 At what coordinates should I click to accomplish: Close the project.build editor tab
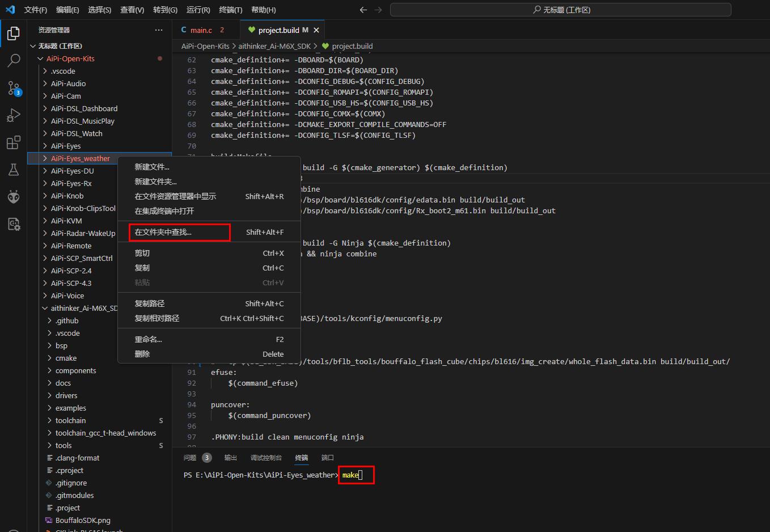click(316, 30)
